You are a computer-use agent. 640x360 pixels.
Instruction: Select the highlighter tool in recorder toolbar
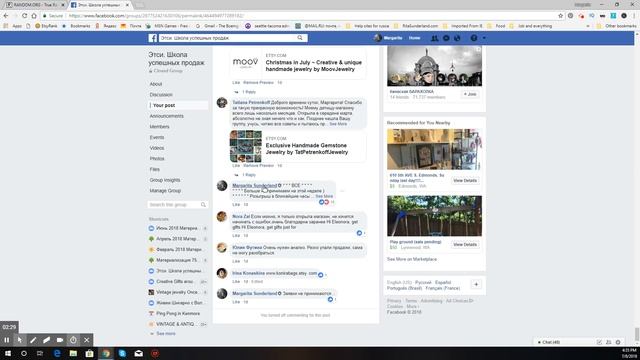(47, 340)
